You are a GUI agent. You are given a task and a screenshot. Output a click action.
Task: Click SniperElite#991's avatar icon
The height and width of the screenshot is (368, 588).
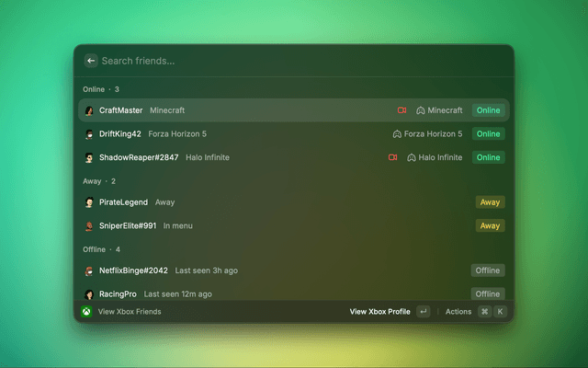click(89, 225)
